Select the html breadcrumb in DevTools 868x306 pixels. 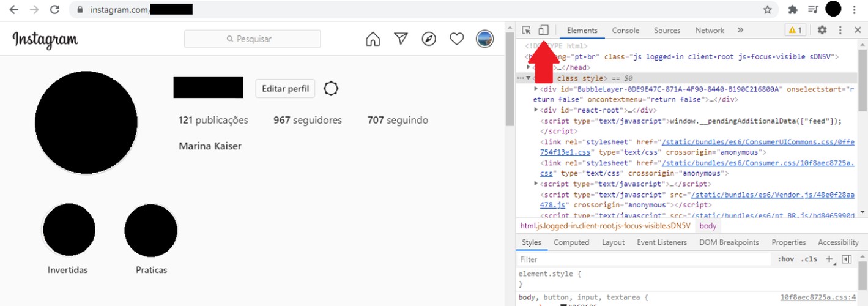(x=605, y=226)
